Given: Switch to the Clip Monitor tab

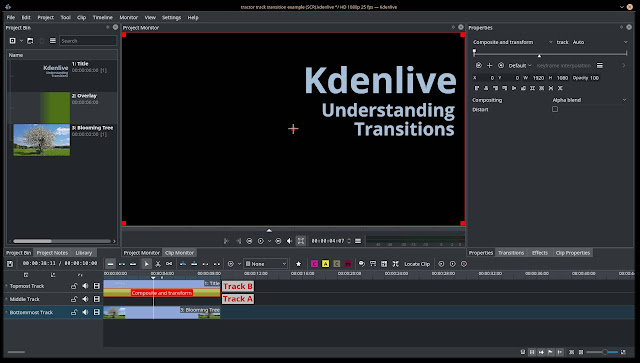Looking at the screenshot, I should pyautogui.click(x=179, y=253).
